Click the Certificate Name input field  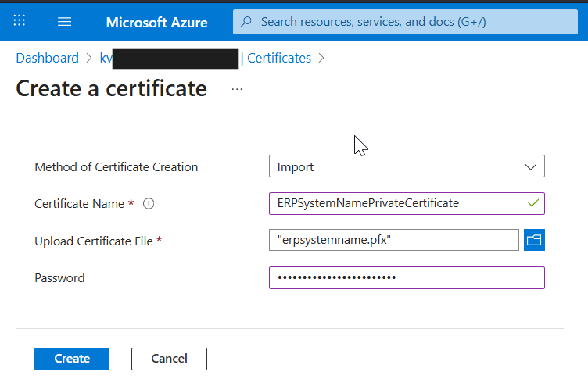pos(407,203)
